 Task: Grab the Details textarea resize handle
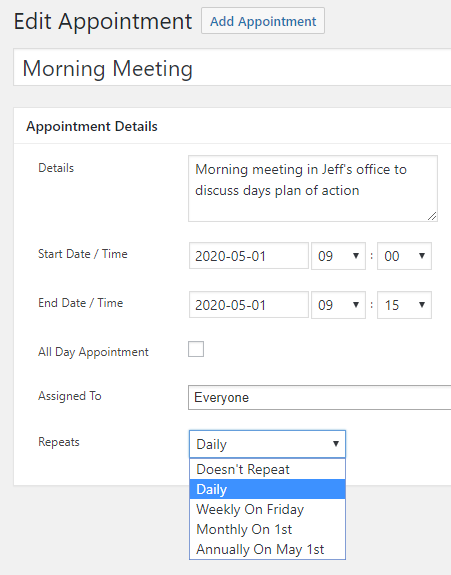(432, 216)
